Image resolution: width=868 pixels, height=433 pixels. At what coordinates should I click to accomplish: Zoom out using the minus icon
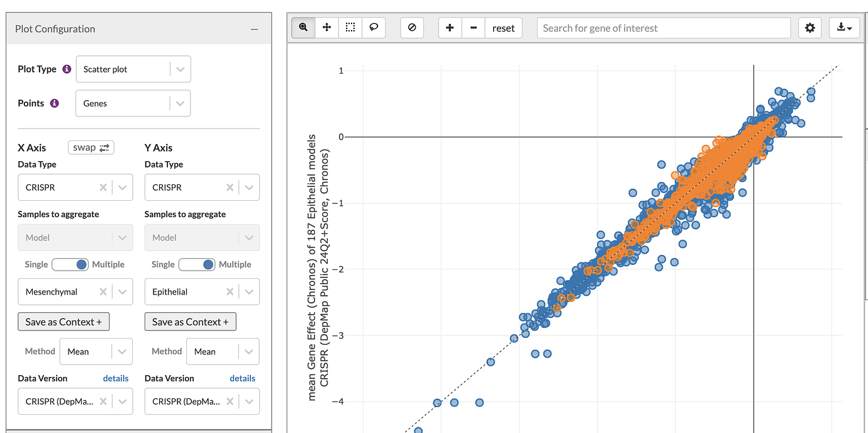pos(473,27)
